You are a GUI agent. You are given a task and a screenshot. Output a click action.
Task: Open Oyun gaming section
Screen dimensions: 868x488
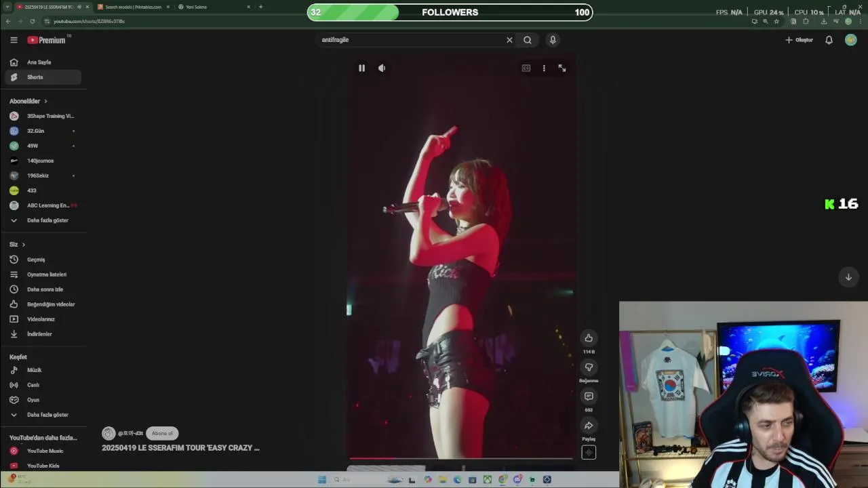(x=43, y=400)
